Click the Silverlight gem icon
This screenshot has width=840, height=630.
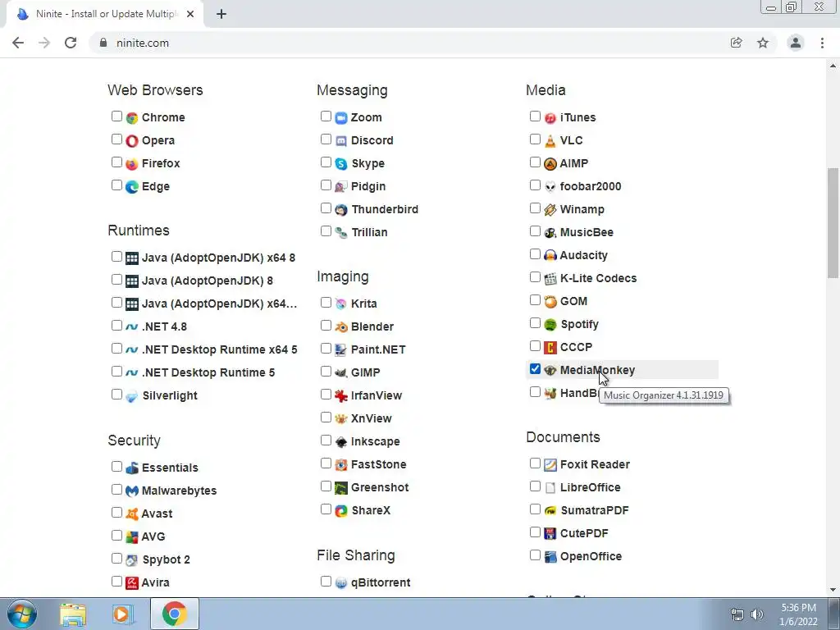click(x=132, y=396)
